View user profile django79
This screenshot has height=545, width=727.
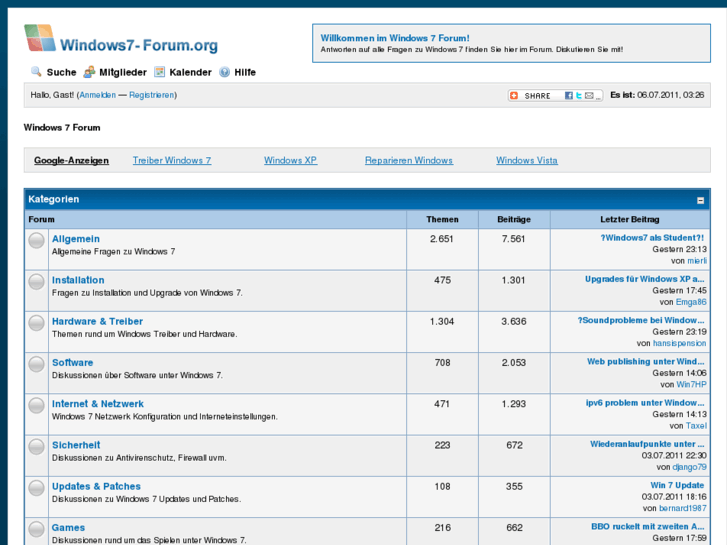coord(689,468)
